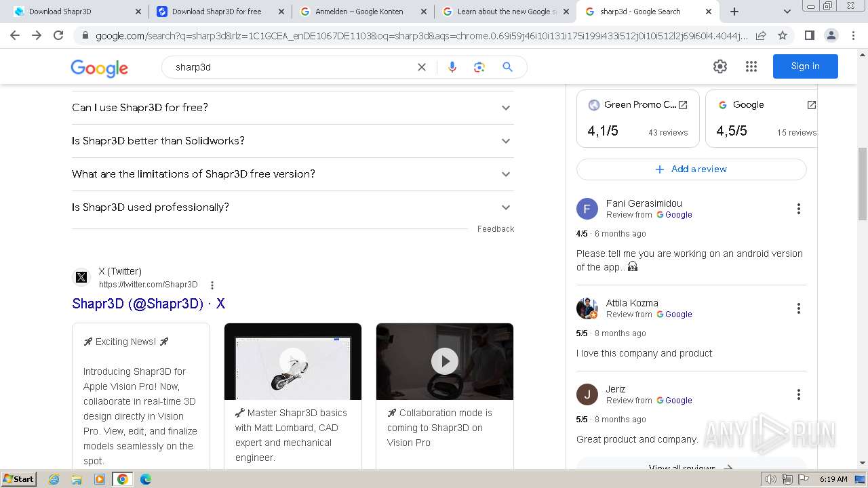Click the browser forward arrow

[x=37, y=35]
